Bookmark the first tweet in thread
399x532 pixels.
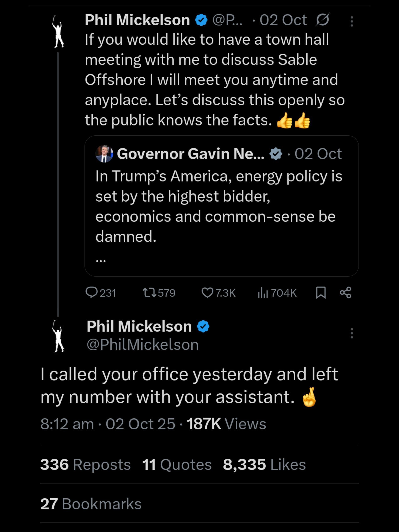tap(321, 293)
